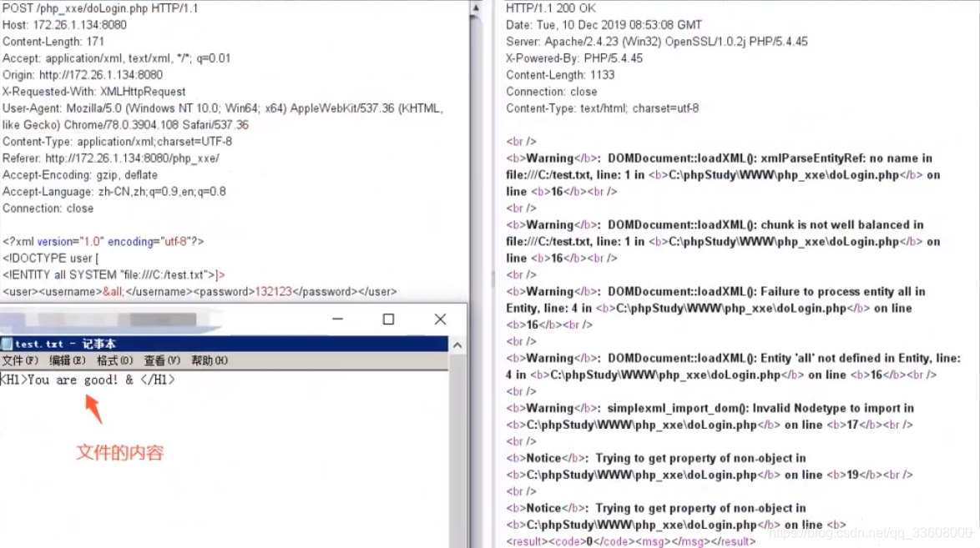This screenshot has width=980, height=548.
Task: Click the '<!ENTITY all SYSTEM' payload line
Action: coord(114,275)
